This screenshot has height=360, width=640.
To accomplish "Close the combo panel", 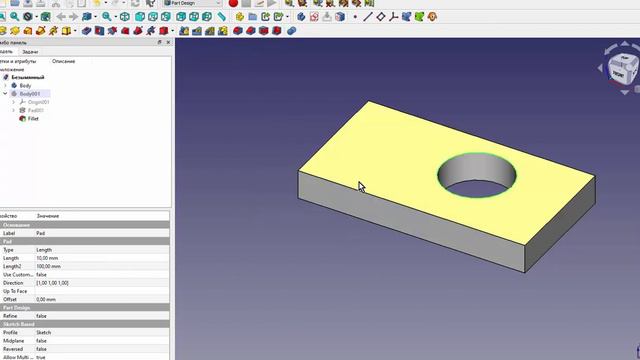I will click(168, 42).
